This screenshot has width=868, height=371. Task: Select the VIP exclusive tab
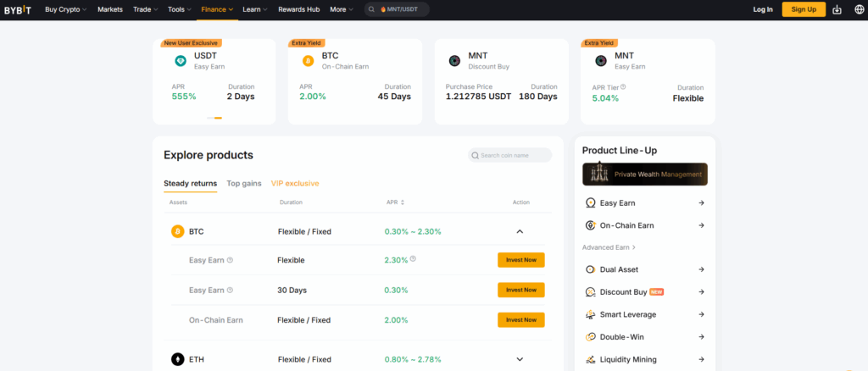295,183
